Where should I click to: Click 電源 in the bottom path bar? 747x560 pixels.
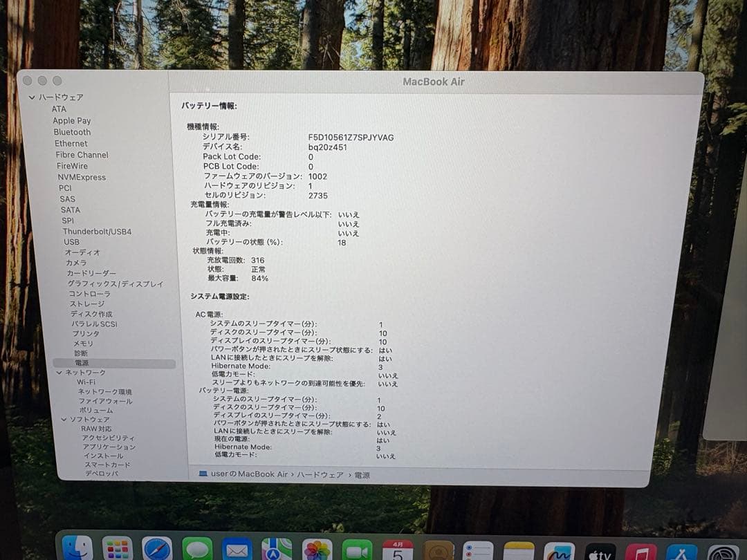pos(362,475)
